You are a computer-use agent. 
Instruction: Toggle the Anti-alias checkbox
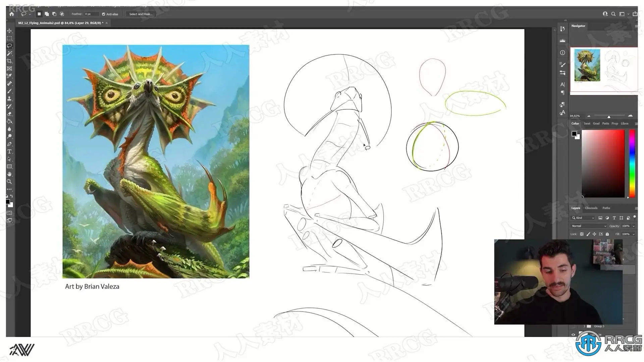pos(104,14)
